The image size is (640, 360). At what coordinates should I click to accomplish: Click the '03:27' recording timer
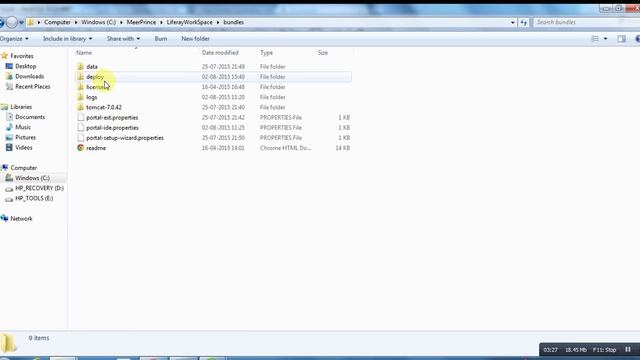point(550,350)
